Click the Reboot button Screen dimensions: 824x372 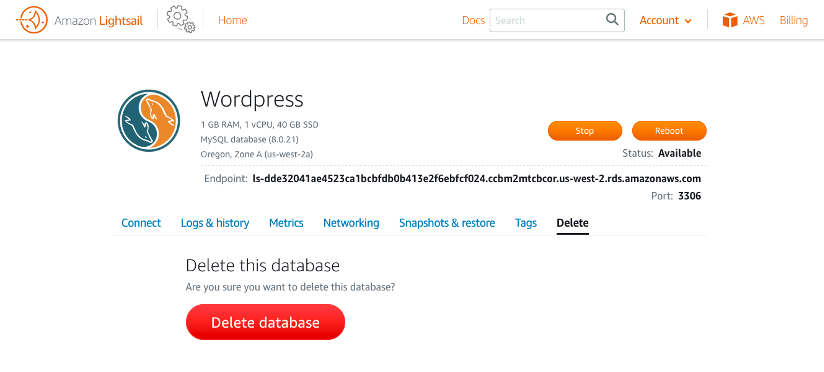669,131
